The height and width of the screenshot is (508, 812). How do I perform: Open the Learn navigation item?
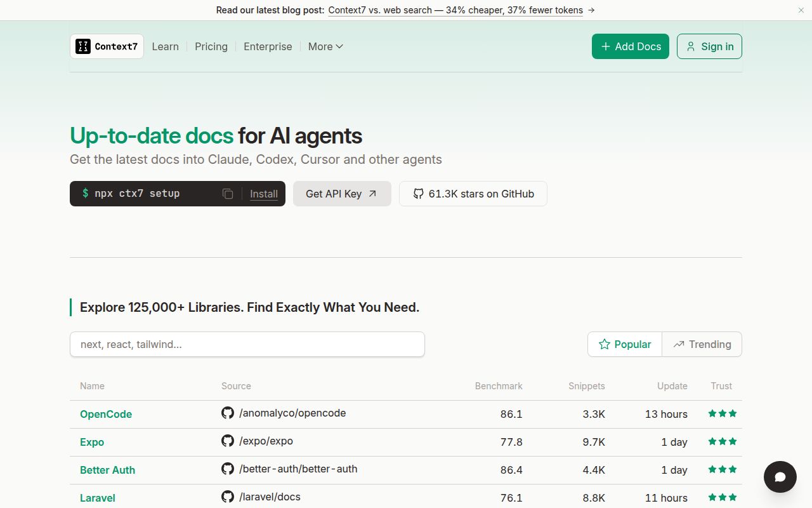pyautogui.click(x=166, y=46)
